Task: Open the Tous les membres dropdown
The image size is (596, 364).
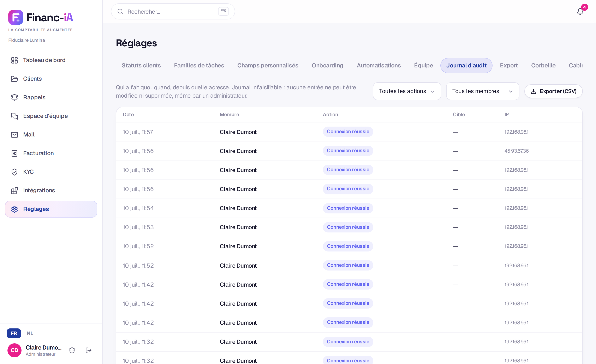Action: coord(483,91)
